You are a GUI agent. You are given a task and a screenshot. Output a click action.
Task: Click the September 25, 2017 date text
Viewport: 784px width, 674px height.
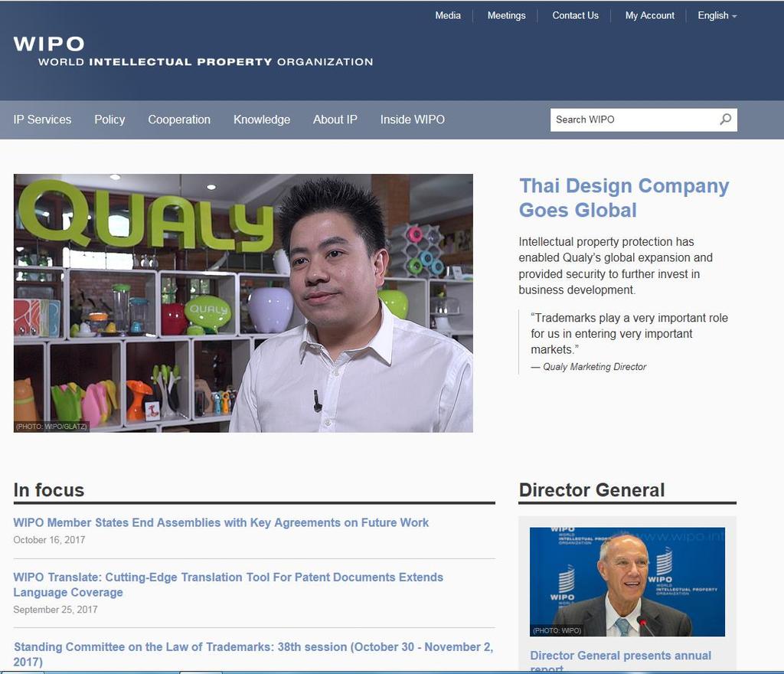click(55, 610)
